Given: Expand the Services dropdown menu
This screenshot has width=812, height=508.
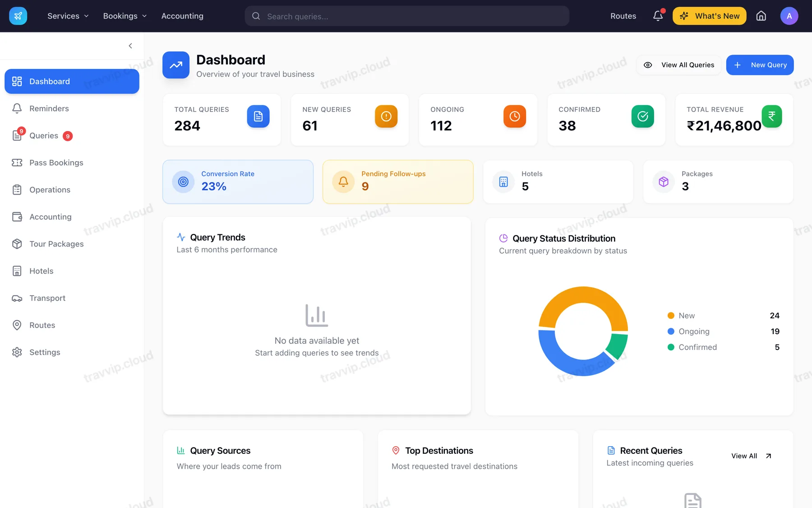Looking at the screenshot, I should (68, 16).
